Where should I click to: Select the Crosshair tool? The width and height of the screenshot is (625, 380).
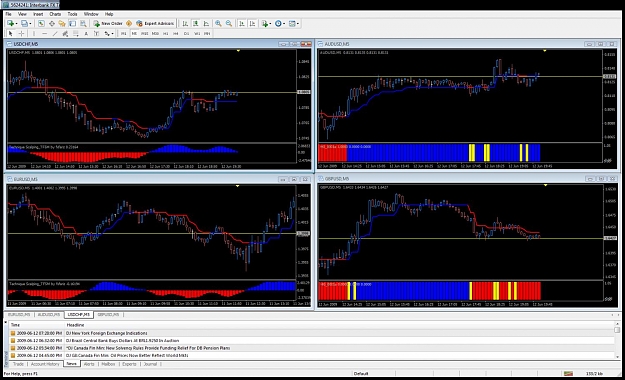pyautogui.click(x=22, y=33)
